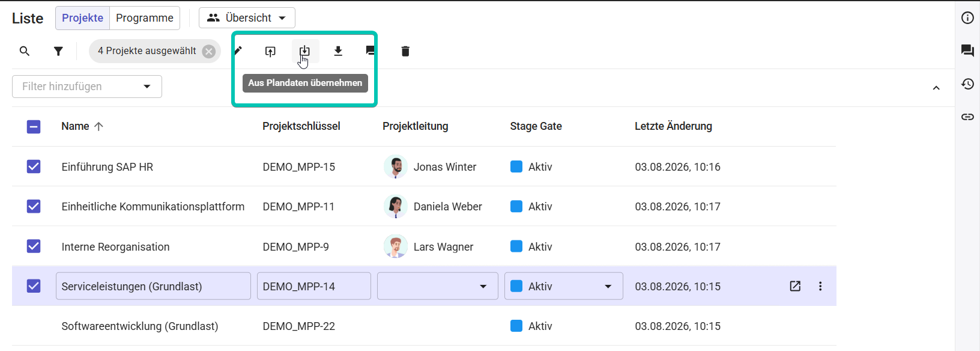
Task: Click the download arrow icon
Action: pos(338,51)
